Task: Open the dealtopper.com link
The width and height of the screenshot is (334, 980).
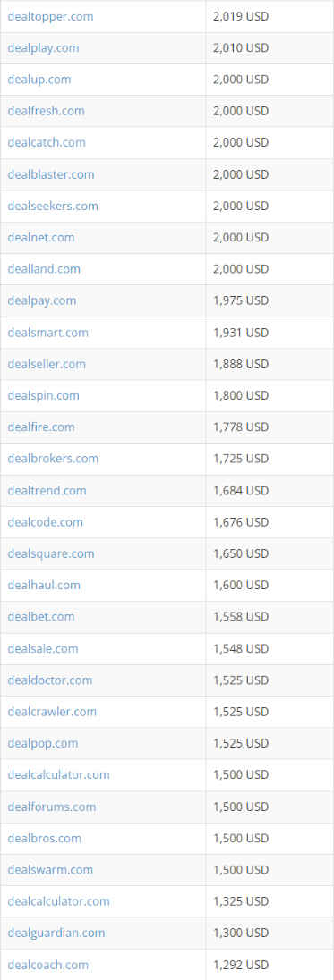Action: tap(50, 16)
